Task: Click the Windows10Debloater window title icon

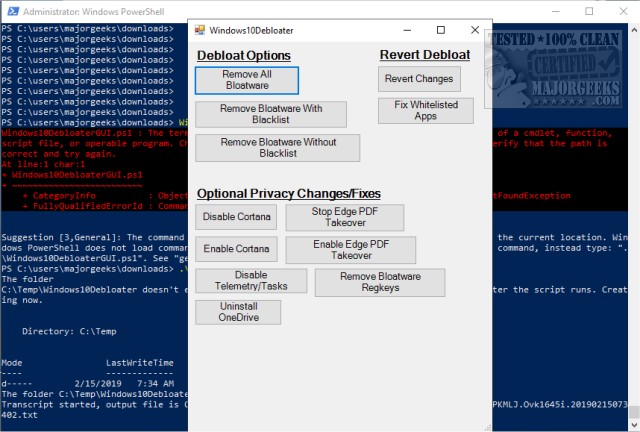Action: pos(200,30)
